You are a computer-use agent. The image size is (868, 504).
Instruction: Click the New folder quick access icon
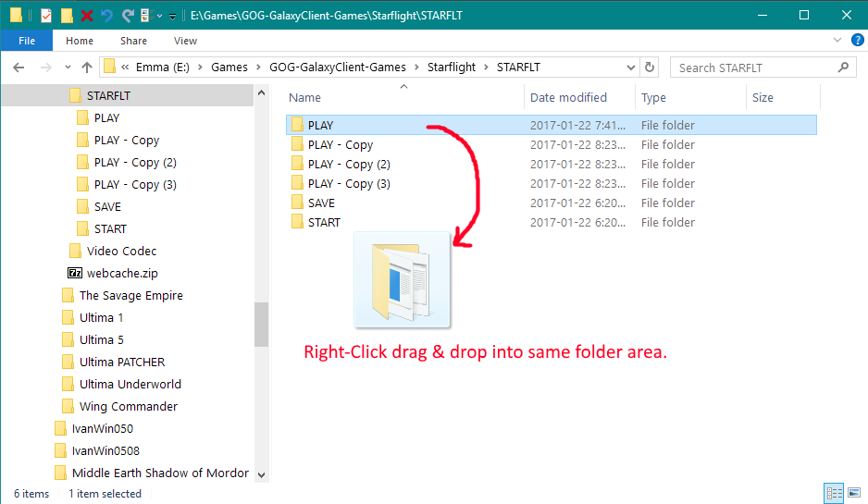67,16
